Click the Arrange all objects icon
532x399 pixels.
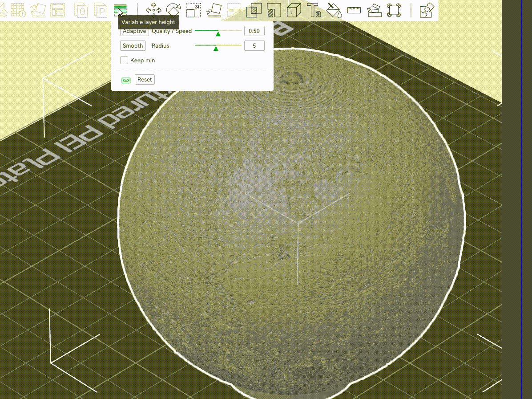(58, 10)
